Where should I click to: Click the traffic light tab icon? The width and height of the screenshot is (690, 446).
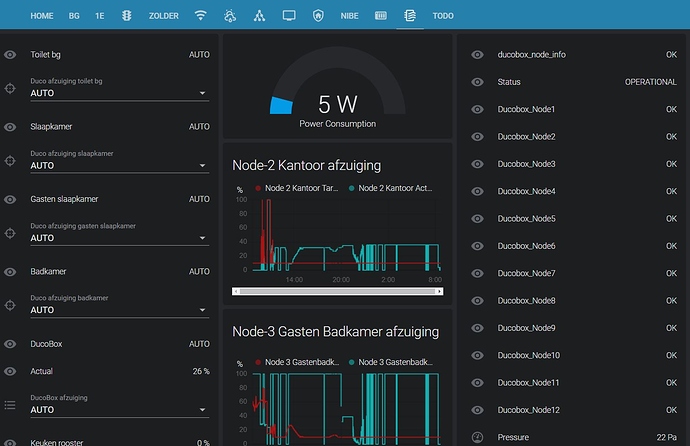(x=127, y=17)
